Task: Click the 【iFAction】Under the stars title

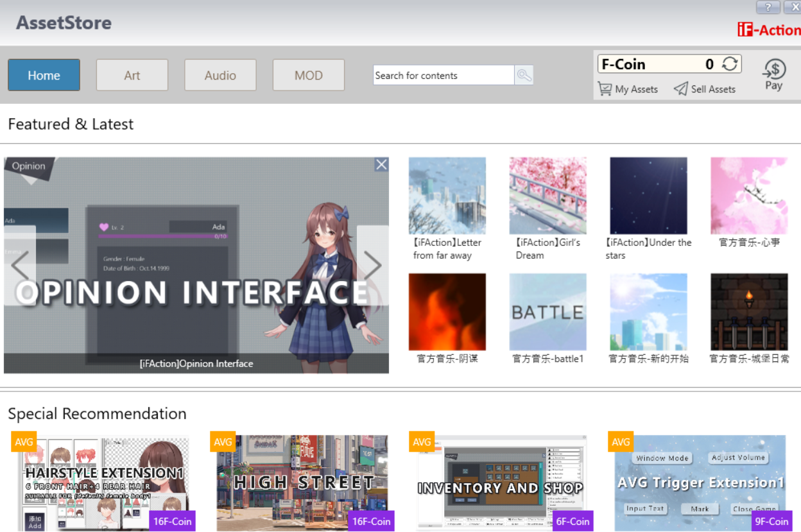Action: (x=648, y=249)
